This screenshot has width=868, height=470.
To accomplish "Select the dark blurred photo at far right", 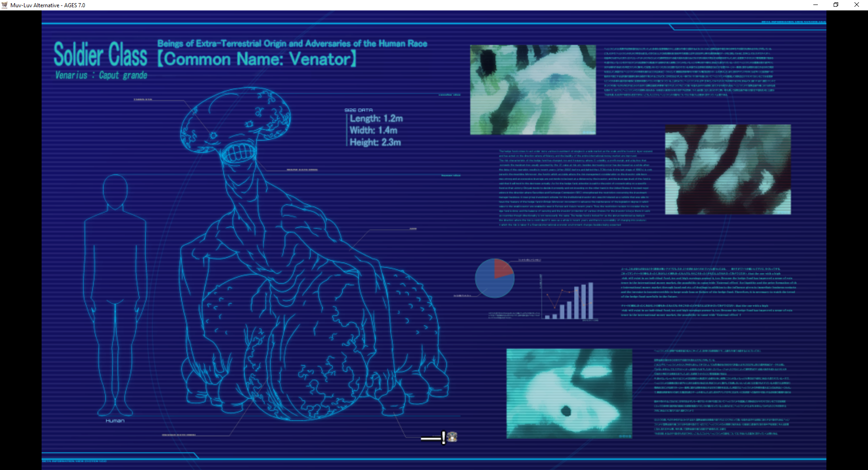I will (728, 169).
